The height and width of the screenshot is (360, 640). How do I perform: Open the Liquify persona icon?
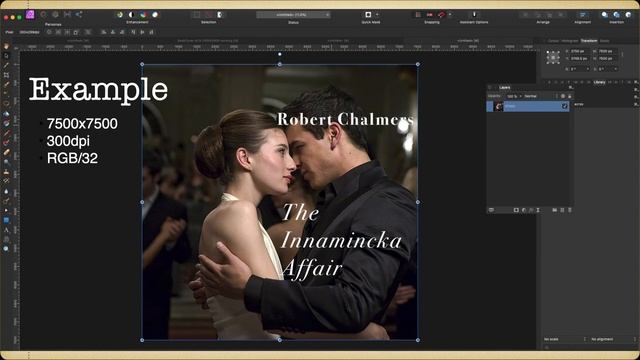click(x=43, y=15)
